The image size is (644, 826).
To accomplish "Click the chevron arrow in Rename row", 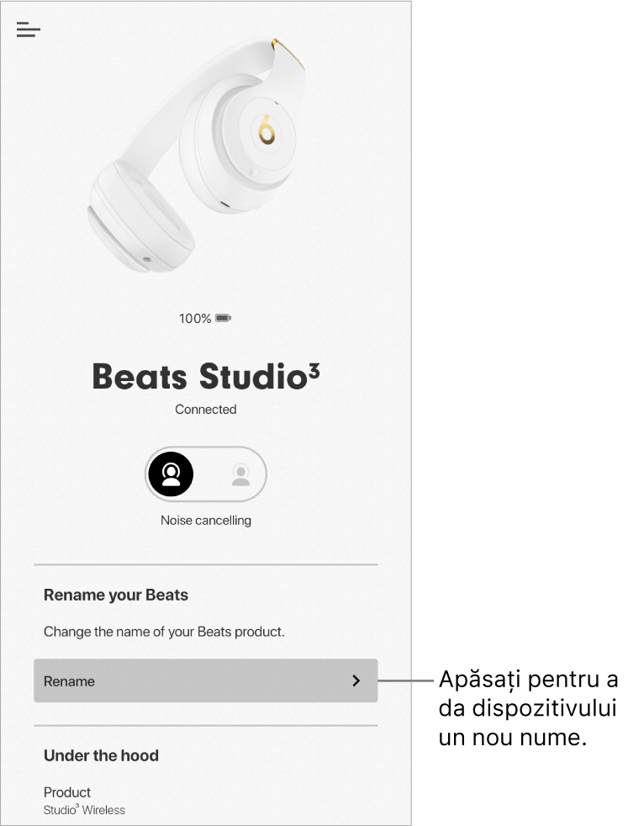I will tap(356, 680).
